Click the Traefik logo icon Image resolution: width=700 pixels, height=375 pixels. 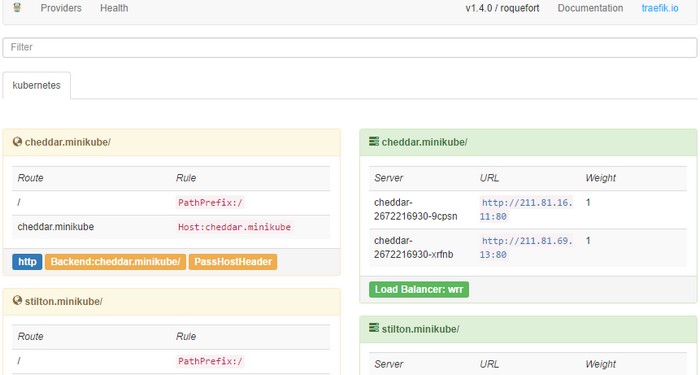pos(17,7)
